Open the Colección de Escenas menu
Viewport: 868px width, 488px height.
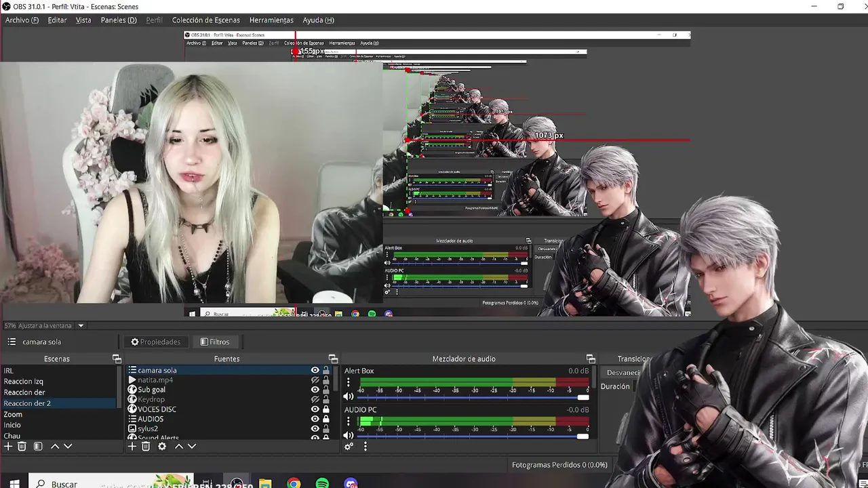(206, 20)
